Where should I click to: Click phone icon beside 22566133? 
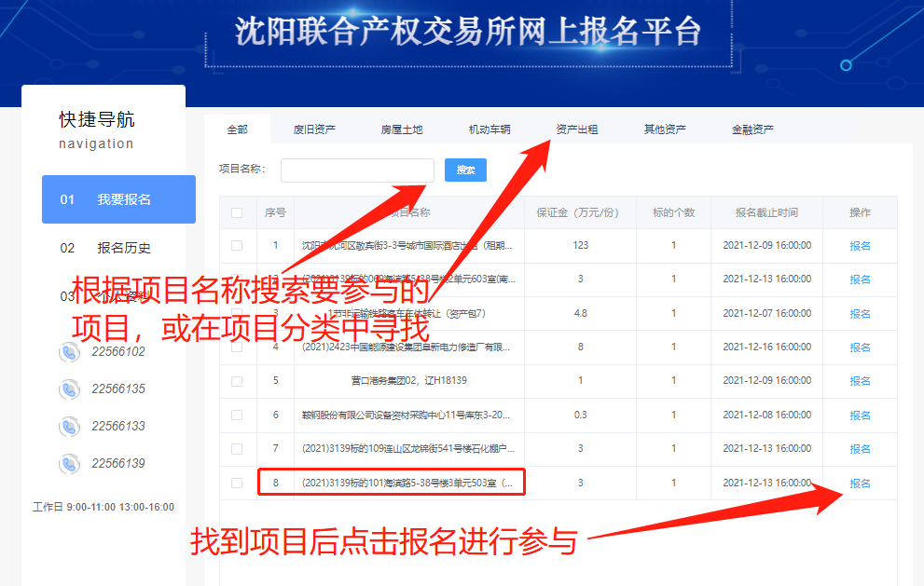(x=69, y=427)
